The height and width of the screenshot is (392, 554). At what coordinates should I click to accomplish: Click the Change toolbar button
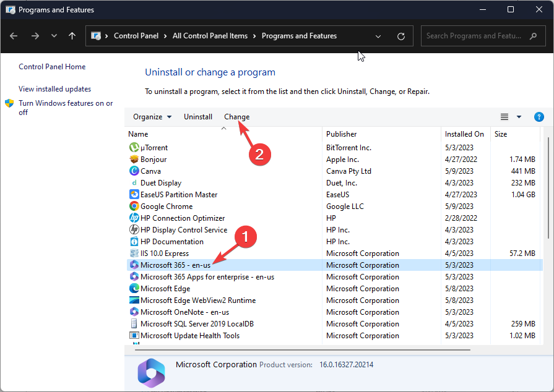click(x=236, y=117)
